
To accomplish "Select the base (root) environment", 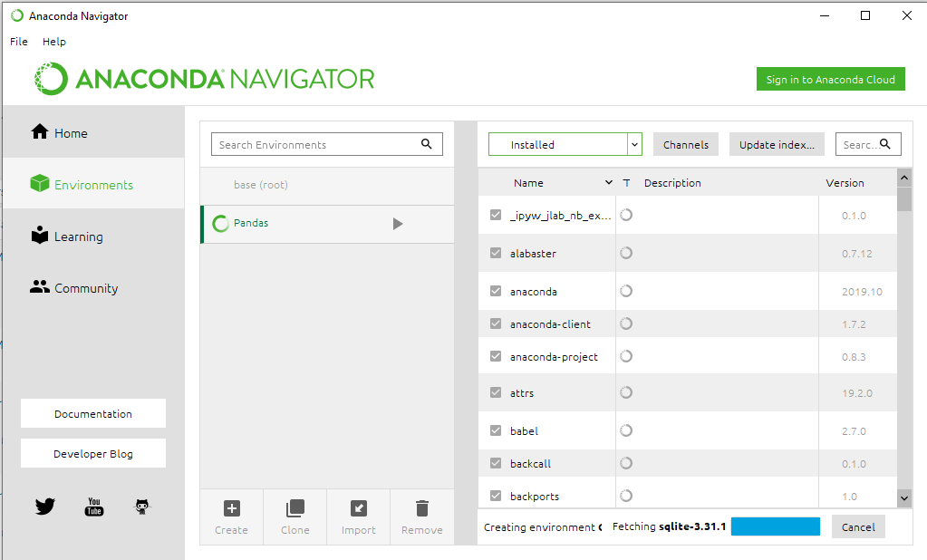I will click(x=261, y=185).
